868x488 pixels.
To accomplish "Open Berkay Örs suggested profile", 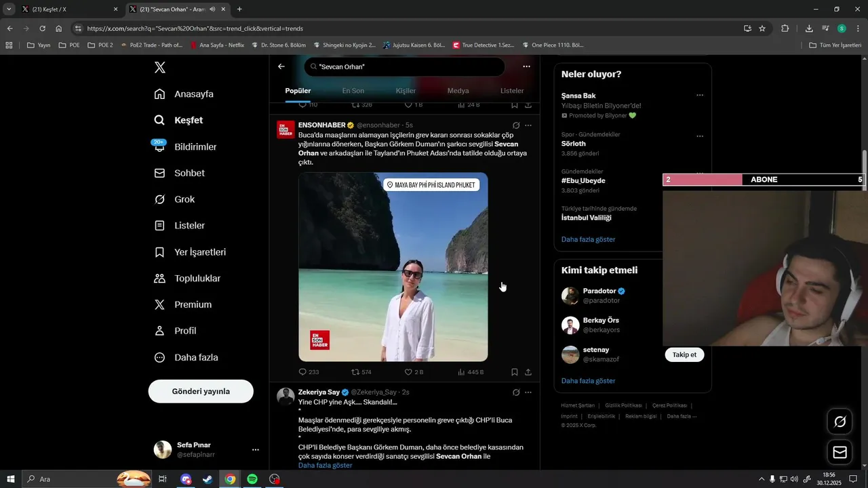I will click(601, 320).
